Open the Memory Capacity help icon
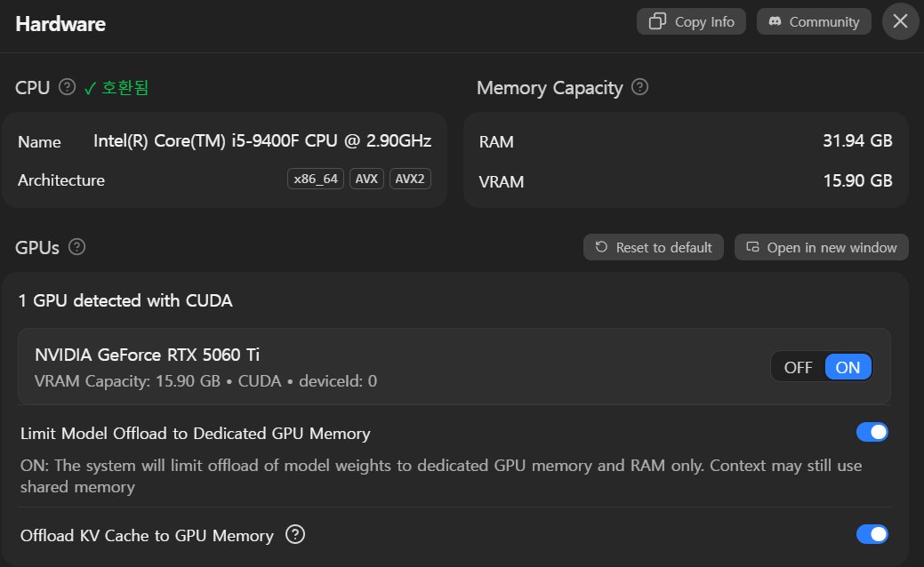The height and width of the screenshot is (567, 924). click(640, 87)
